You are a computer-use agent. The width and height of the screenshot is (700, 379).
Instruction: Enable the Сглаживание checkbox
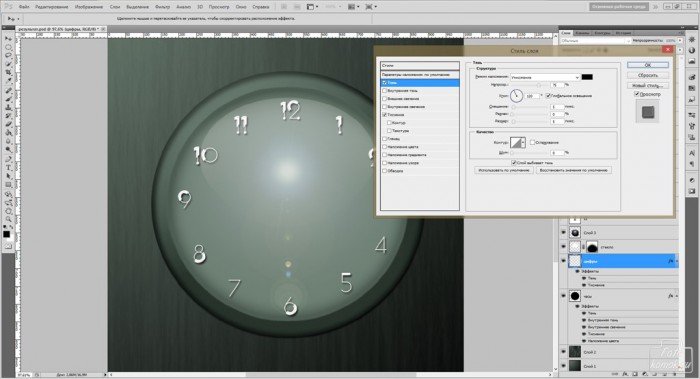click(533, 142)
